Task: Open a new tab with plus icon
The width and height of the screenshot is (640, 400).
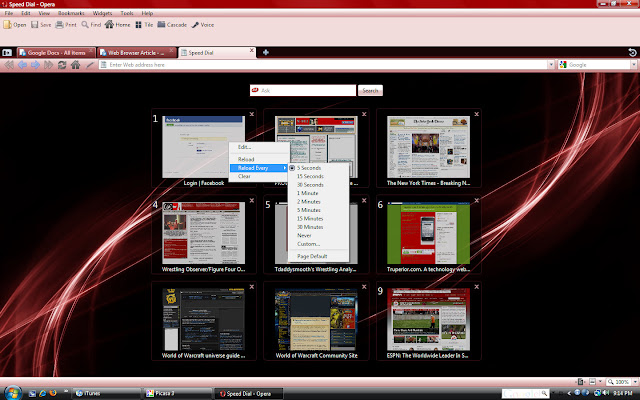Action: click(x=266, y=52)
